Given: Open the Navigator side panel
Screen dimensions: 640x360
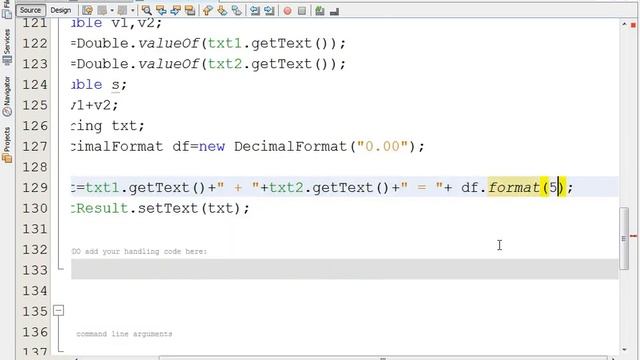Looking at the screenshot, I should [x=7, y=96].
